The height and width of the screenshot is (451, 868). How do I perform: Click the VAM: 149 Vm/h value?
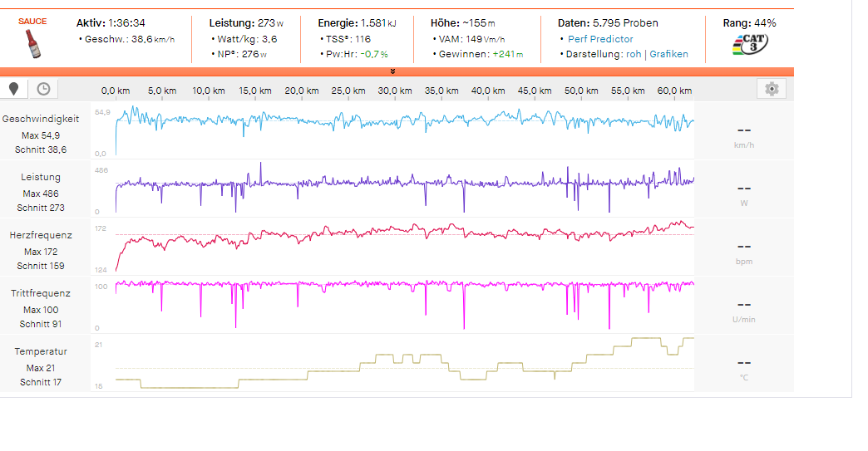click(471, 39)
